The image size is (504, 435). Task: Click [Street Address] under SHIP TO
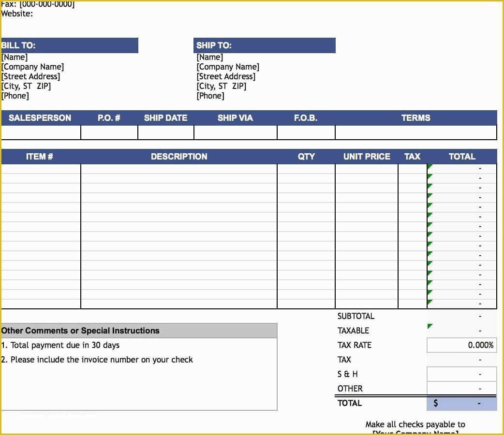click(226, 76)
